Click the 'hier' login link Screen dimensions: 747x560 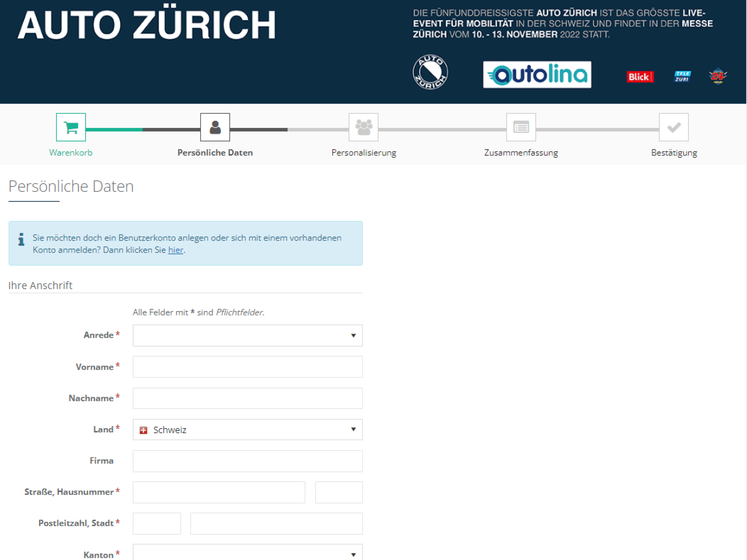click(x=176, y=250)
